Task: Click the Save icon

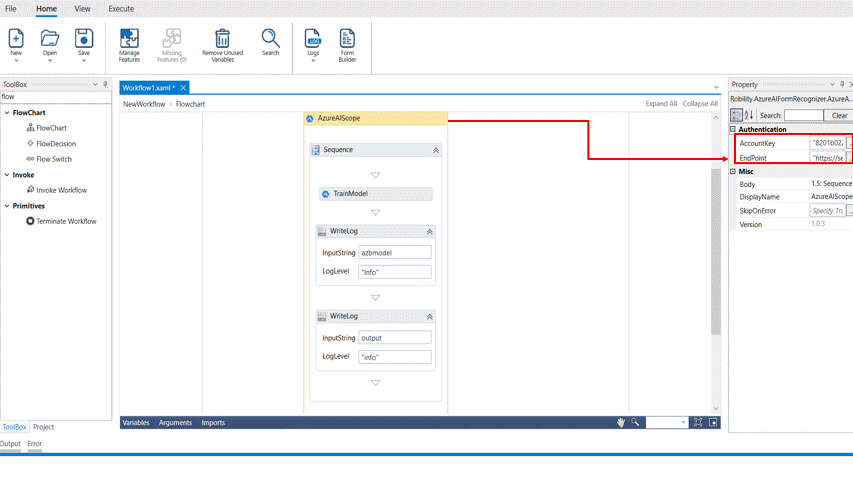Action: click(x=84, y=39)
